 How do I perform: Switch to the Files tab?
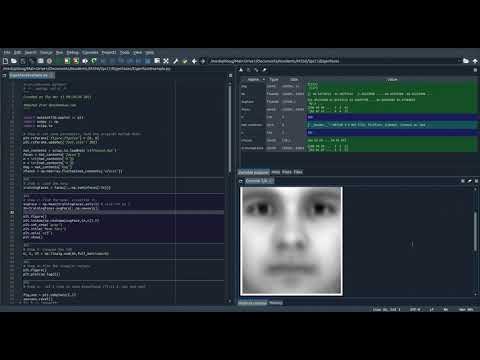[x=298, y=172]
